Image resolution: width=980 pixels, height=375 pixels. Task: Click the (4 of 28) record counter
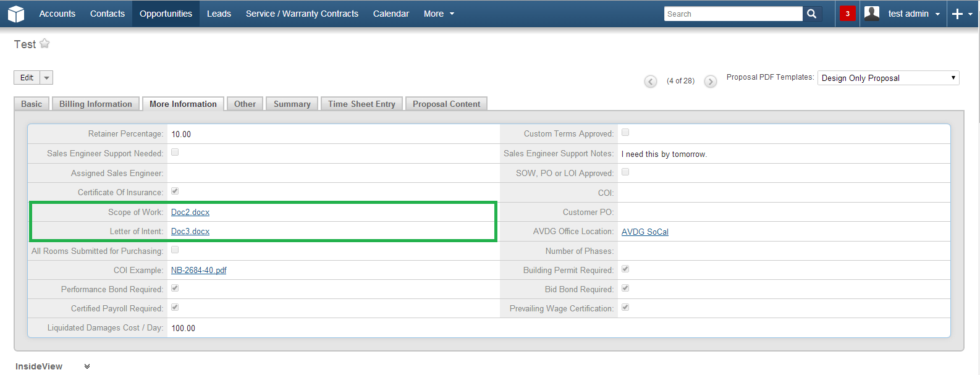[x=680, y=81]
